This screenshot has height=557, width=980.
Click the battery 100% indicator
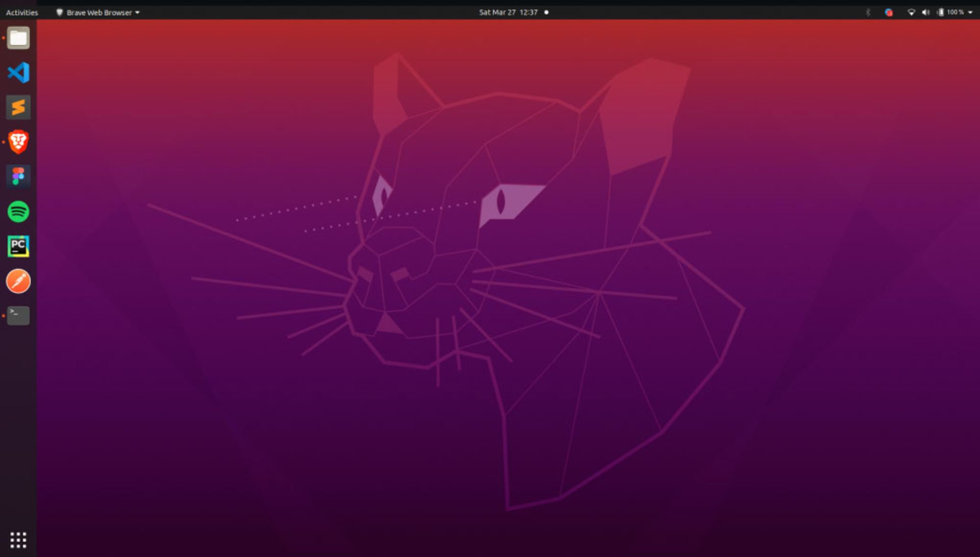[950, 12]
